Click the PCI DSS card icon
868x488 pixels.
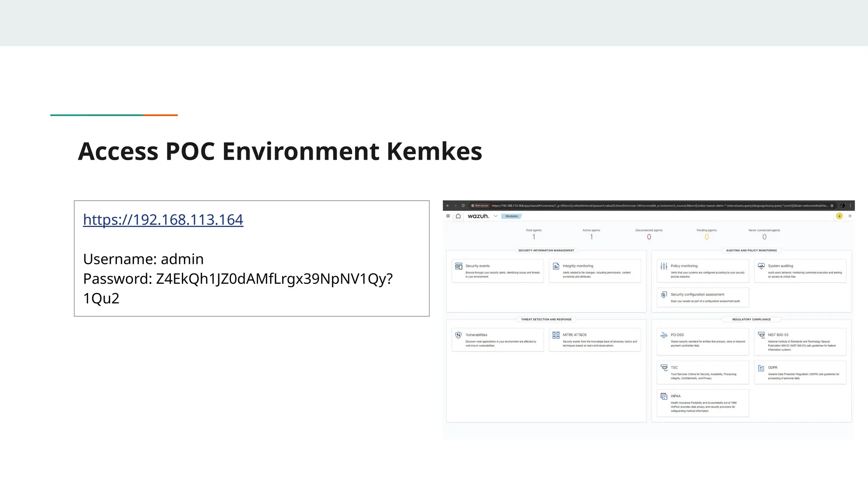pyautogui.click(x=664, y=335)
